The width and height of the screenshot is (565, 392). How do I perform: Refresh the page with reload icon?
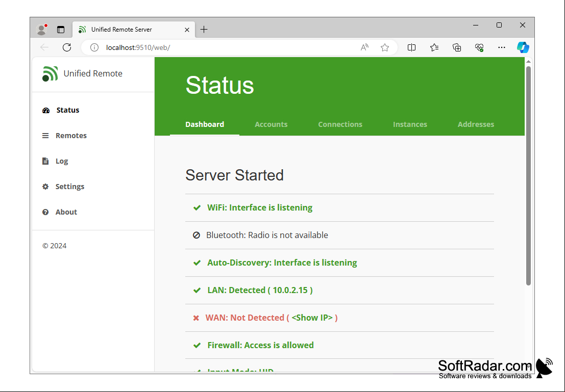[x=67, y=47]
